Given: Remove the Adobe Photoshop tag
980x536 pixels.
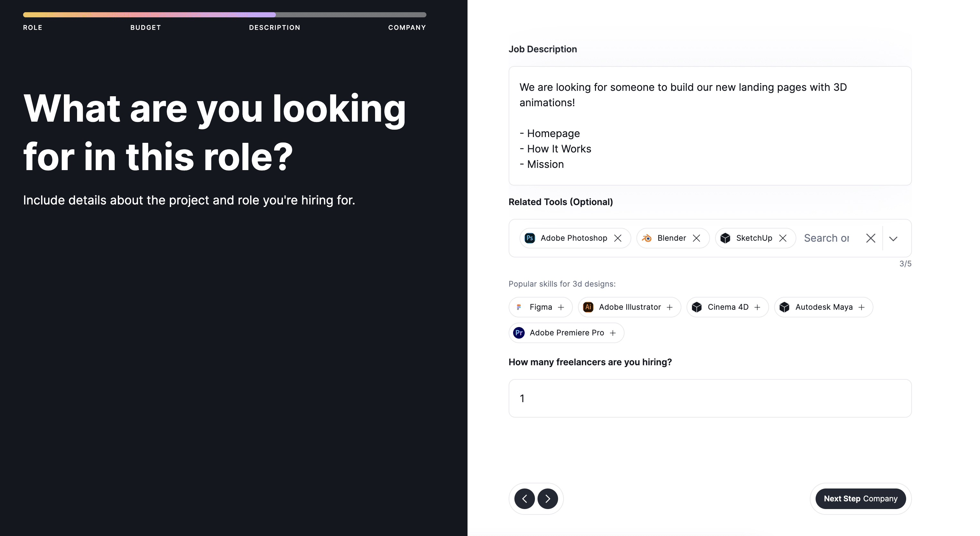Looking at the screenshot, I should (x=618, y=238).
